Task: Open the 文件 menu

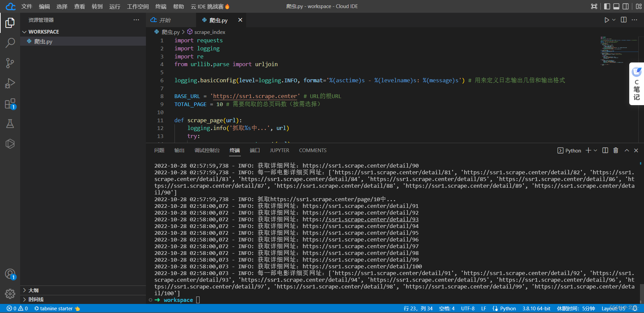Action: (x=27, y=6)
